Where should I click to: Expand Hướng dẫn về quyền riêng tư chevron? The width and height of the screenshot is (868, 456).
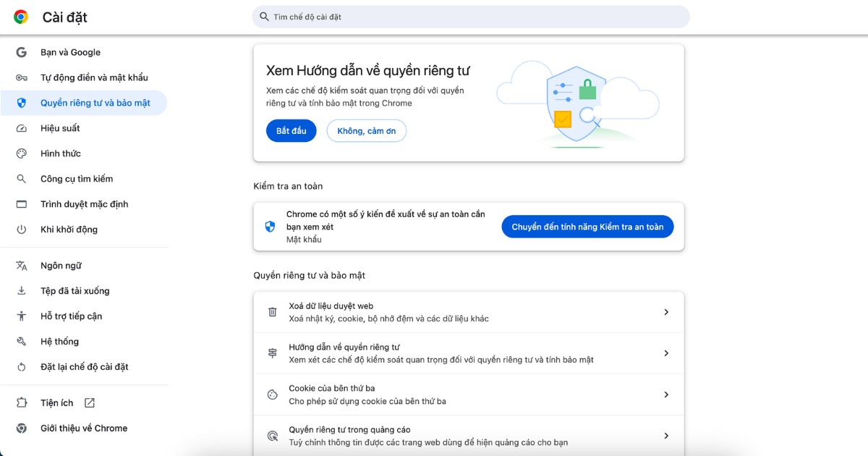[666, 353]
